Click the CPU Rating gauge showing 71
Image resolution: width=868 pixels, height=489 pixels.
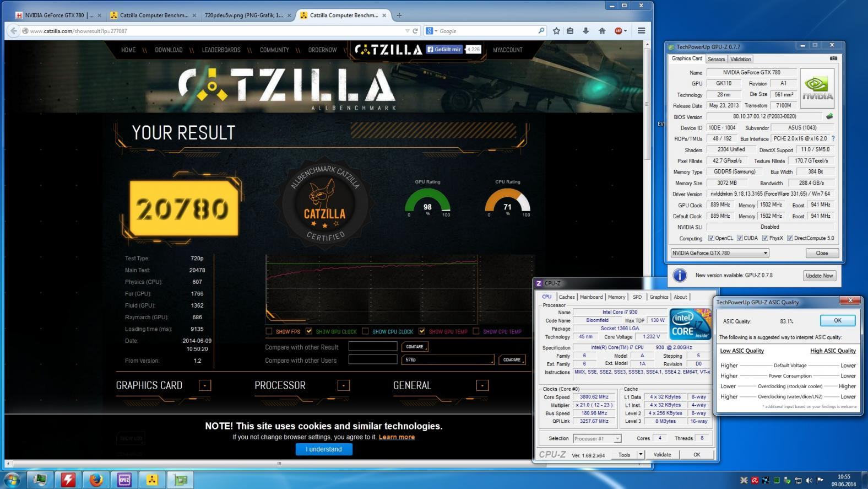(x=507, y=201)
